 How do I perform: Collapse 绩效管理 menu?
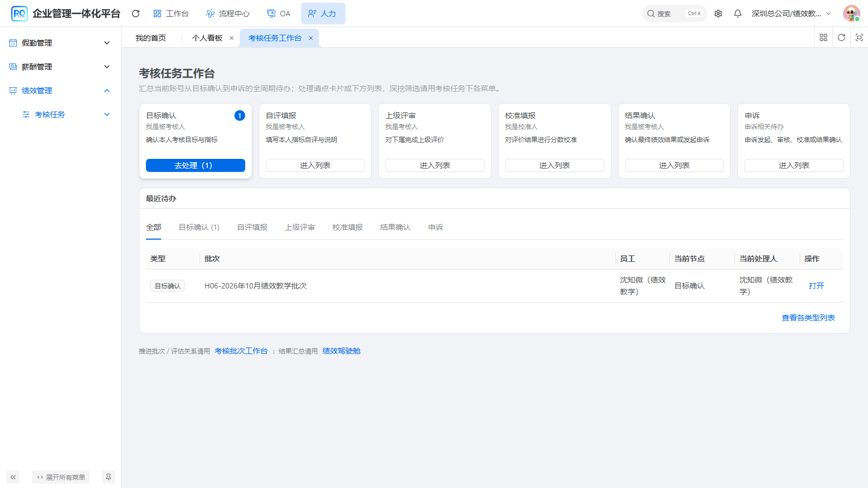(60, 91)
